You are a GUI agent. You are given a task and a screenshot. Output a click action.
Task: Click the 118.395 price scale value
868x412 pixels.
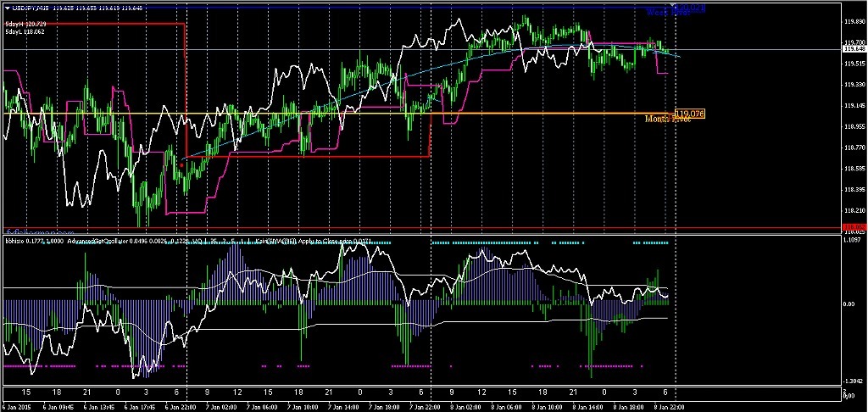point(855,189)
